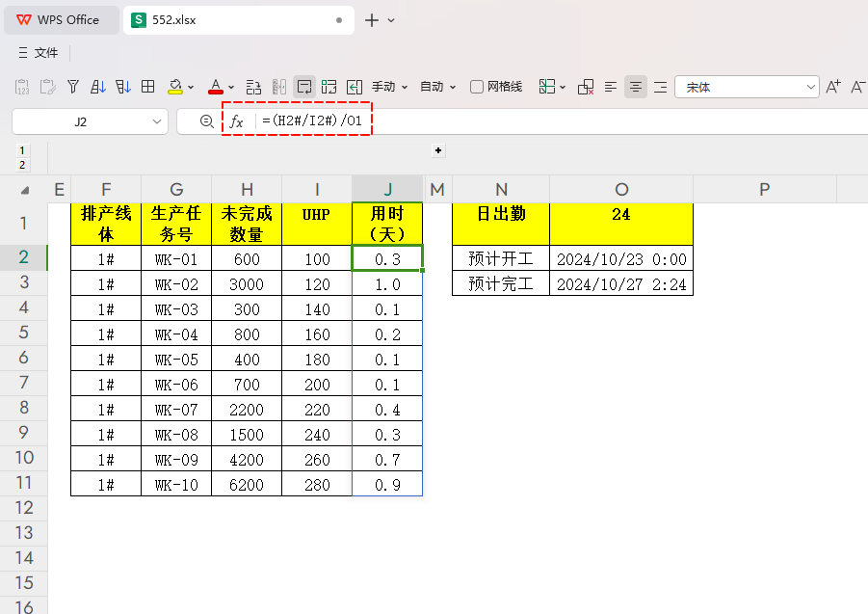This screenshot has width=868, height=614.
Task: Click the freeze panes icon
Action: click(547, 87)
